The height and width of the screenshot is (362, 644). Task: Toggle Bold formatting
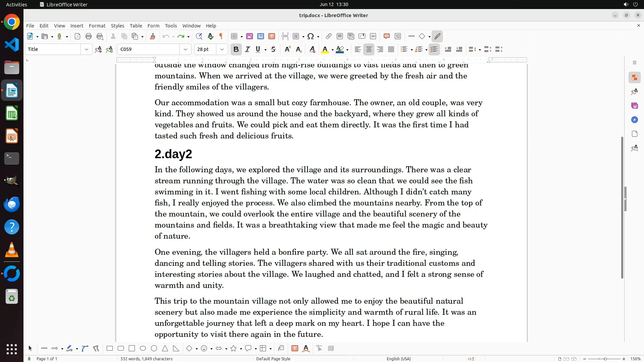tap(236, 50)
